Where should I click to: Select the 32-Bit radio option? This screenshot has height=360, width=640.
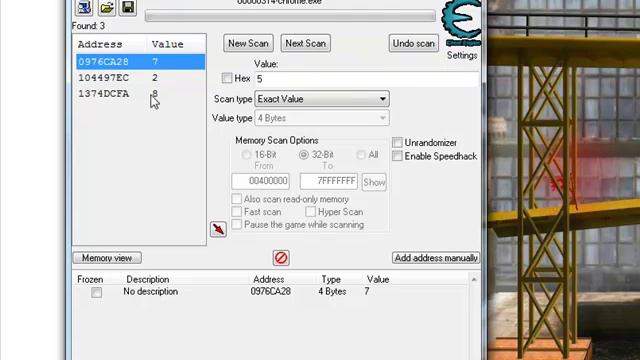point(304,155)
